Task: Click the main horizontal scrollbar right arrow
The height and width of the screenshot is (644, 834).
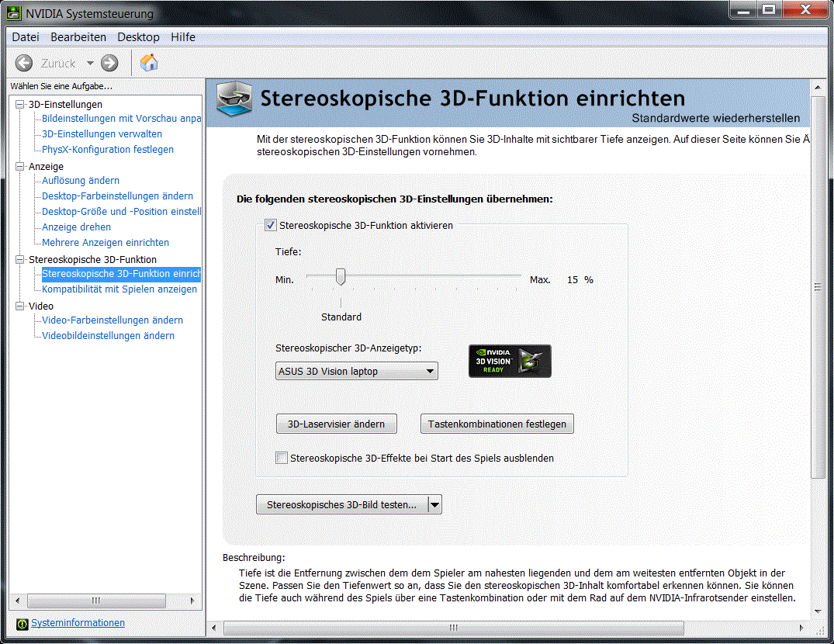Action: coord(801,628)
